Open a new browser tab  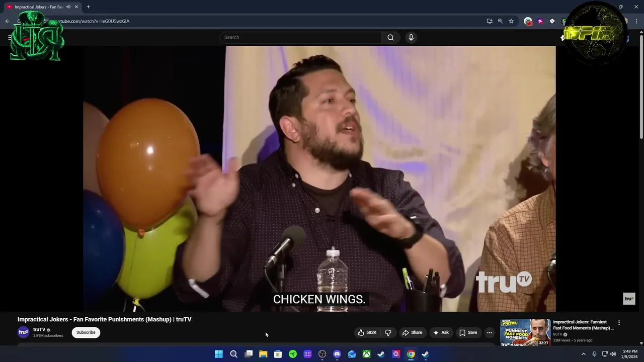89,7
